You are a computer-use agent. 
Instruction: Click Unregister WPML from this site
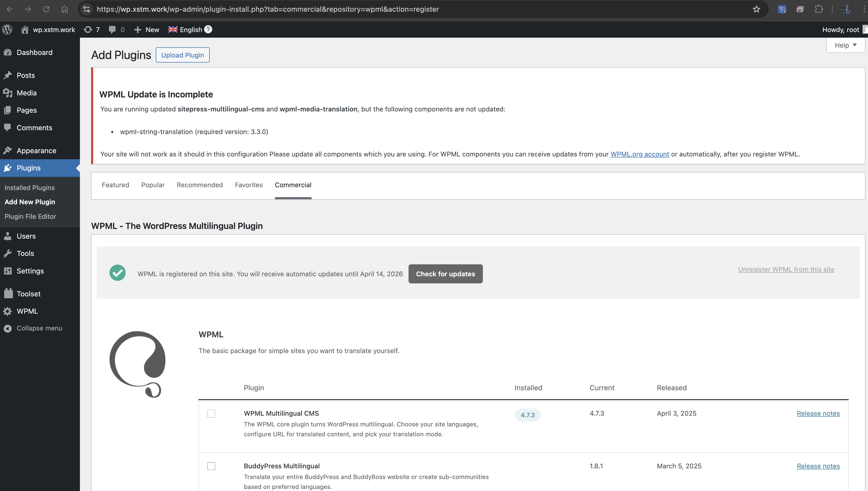pos(786,269)
